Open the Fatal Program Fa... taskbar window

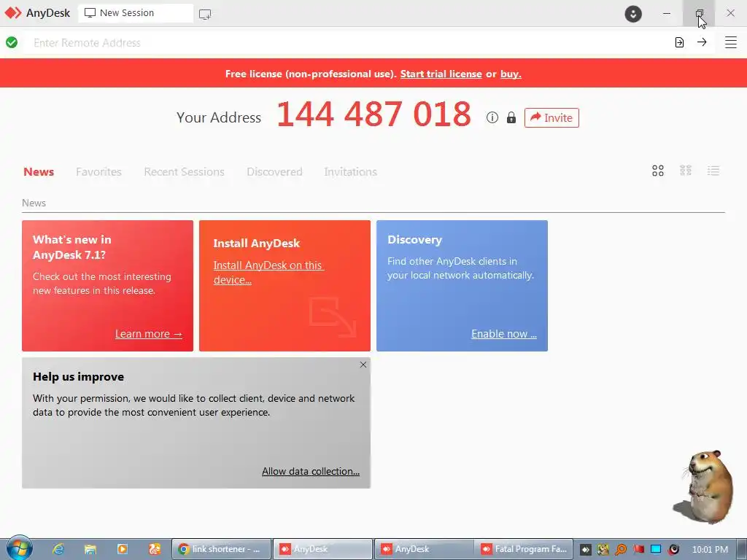[x=524, y=549]
